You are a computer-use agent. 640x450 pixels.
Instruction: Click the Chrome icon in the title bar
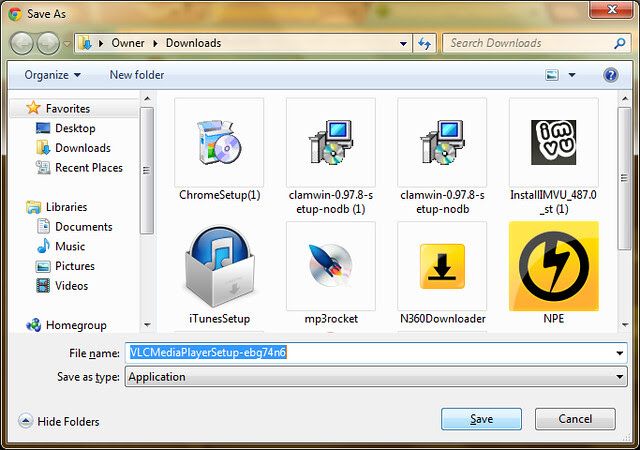[15, 14]
